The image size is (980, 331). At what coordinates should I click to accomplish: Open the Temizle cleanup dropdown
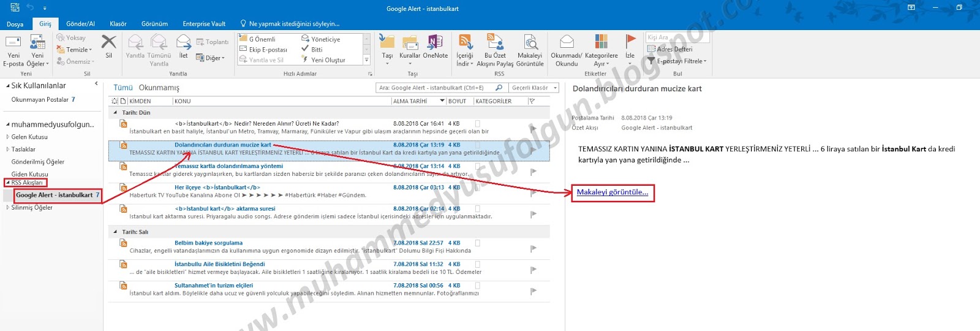(74, 50)
